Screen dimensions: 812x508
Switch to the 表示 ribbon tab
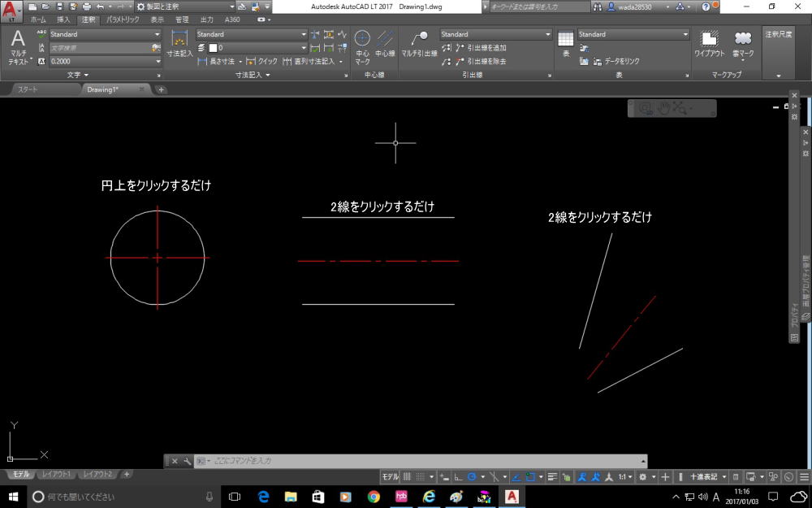coord(157,20)
